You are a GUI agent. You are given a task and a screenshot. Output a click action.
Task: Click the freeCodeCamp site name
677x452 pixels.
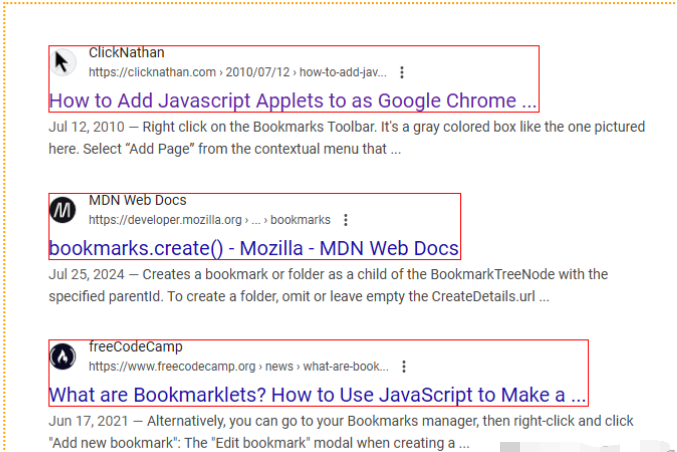tap(135, 347)
